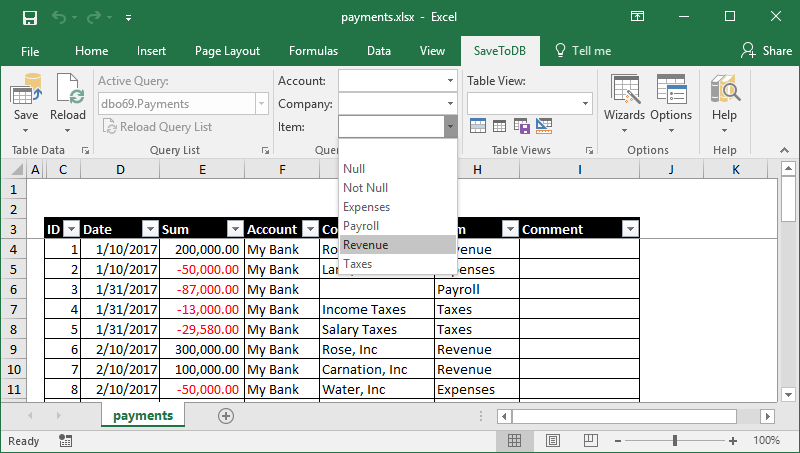The height and width of the screenshot is (453, 800).
Task: Select Null in Item dropdown list
Action: (x=397, y=169)
